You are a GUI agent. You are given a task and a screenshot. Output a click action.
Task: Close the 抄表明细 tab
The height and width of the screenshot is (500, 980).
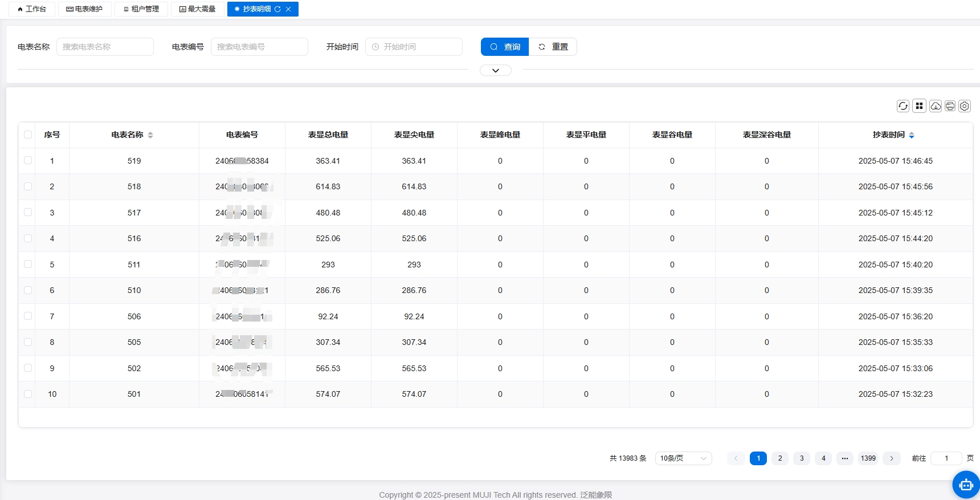click(x=288, y=9)
